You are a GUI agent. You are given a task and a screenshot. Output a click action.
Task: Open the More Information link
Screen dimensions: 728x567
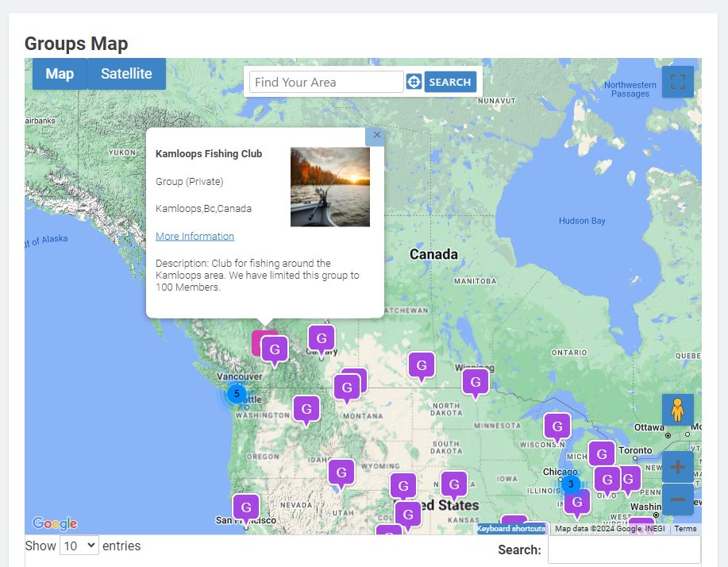[195, 236]
